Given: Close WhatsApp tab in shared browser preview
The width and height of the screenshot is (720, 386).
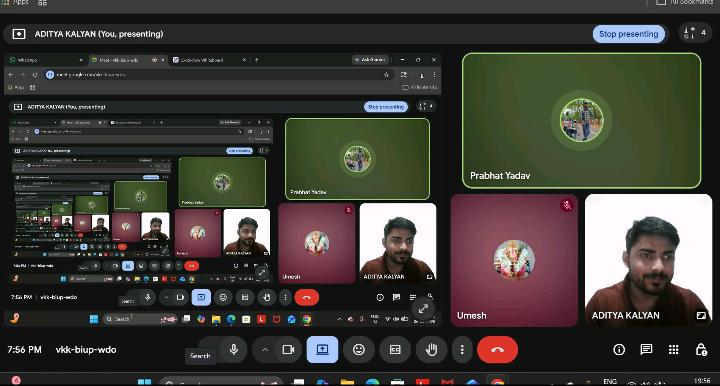Looking at the screenshot, I should click(x=81, y=60).
